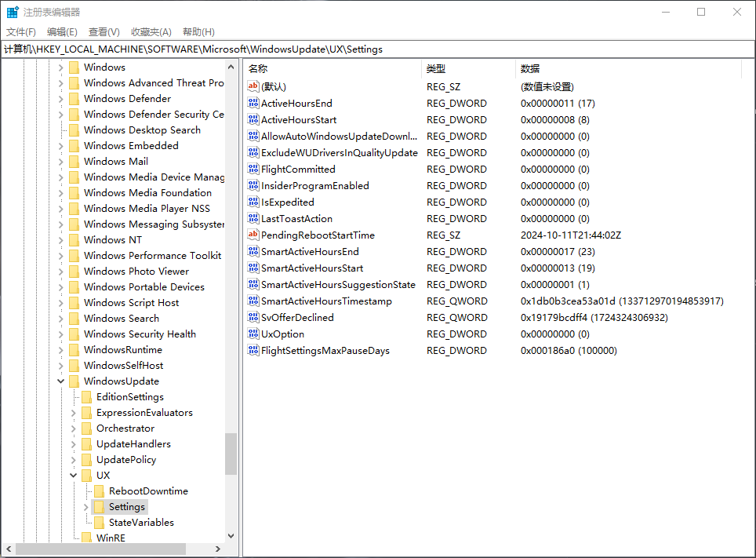Click the AllowAutoWindowsUpdateDownl... value icon

click(253, 136)
